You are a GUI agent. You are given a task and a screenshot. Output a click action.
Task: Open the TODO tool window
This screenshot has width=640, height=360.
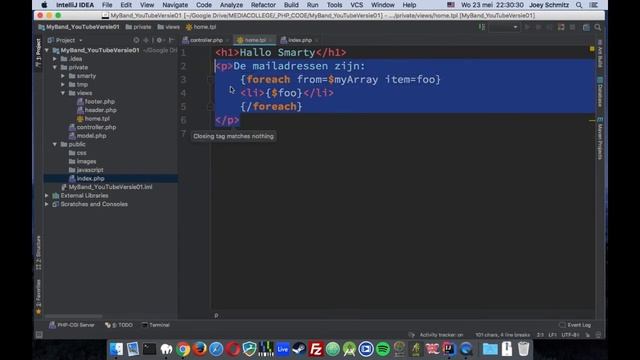point(119,325)
